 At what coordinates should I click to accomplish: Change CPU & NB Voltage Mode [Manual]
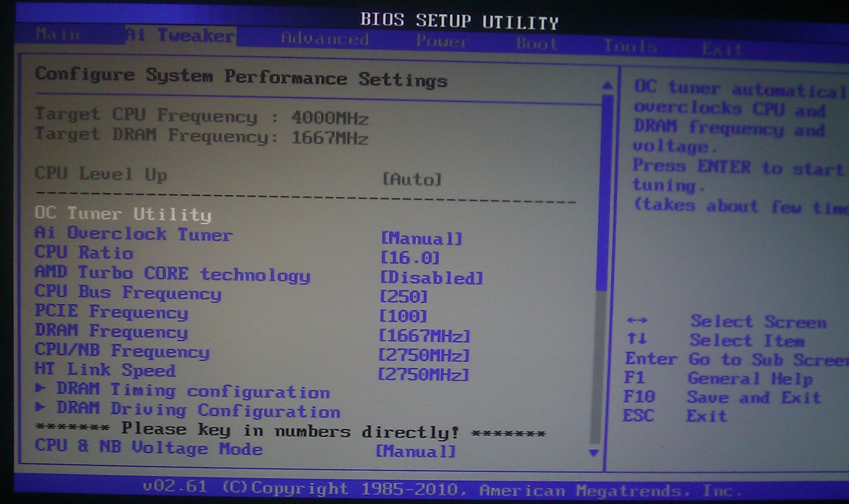point(416,451)
